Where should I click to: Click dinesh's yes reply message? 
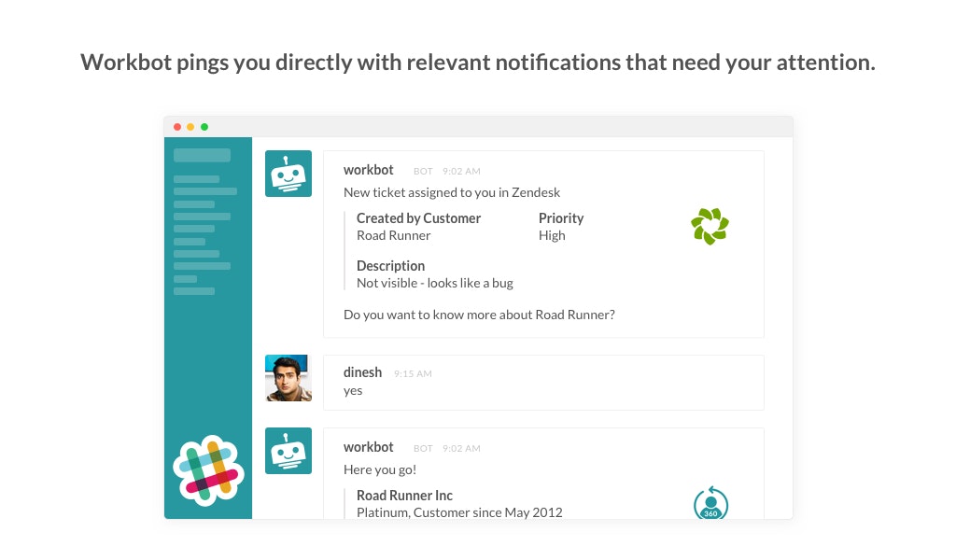[353, 390]
